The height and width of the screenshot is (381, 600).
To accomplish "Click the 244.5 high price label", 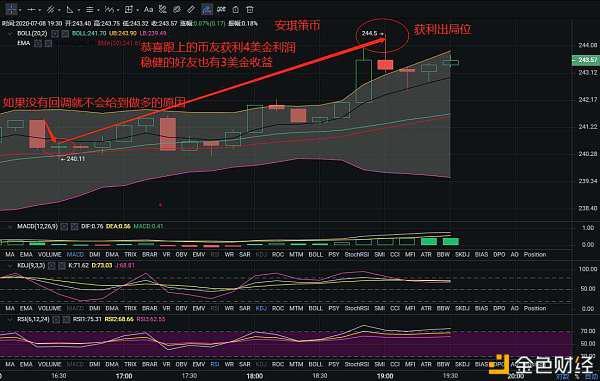I will [369, 34].
